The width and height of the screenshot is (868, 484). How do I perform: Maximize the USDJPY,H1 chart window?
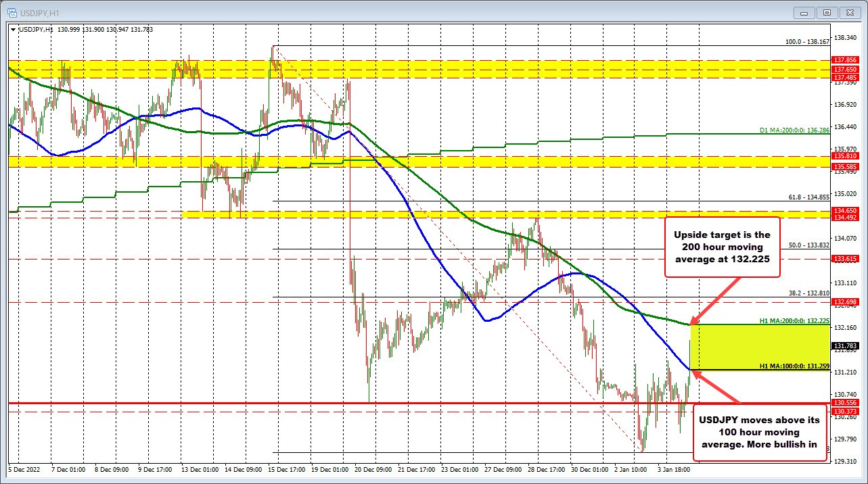pos(827,11)
